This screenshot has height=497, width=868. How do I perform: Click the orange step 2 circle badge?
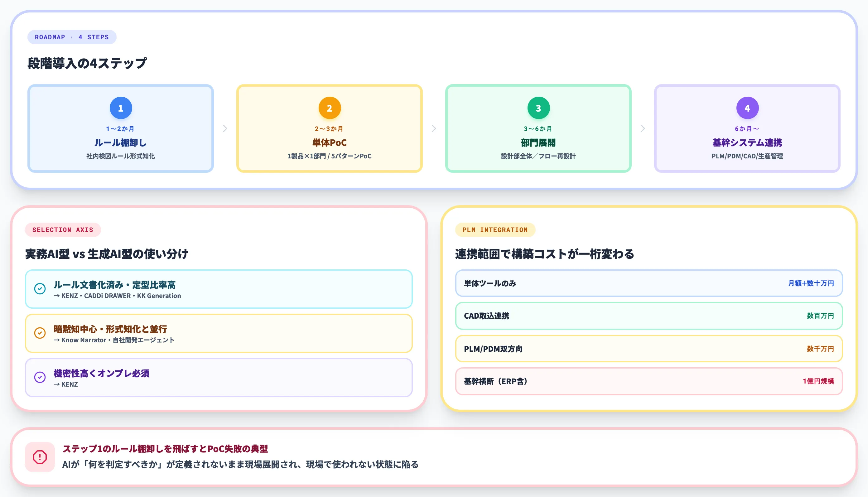329,108
